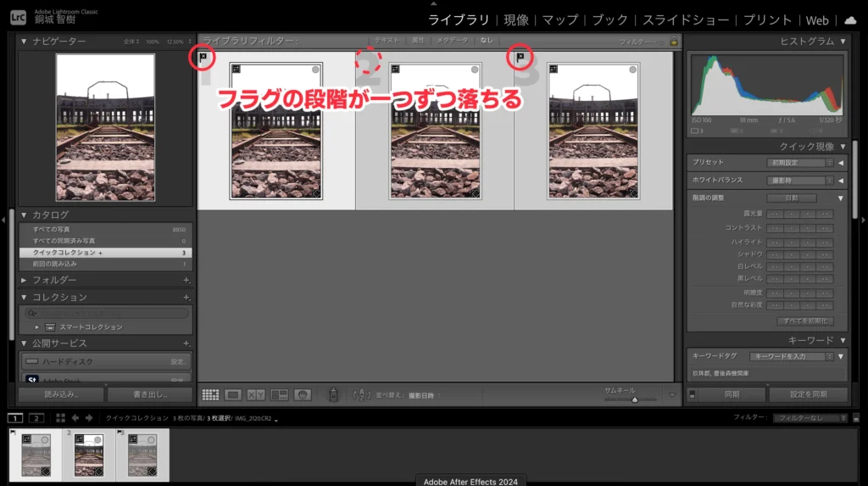The image size is (868, 486).
Task: Switch to Grid view in toolbar
Action: pyautogui.click(x=210, y=394)
